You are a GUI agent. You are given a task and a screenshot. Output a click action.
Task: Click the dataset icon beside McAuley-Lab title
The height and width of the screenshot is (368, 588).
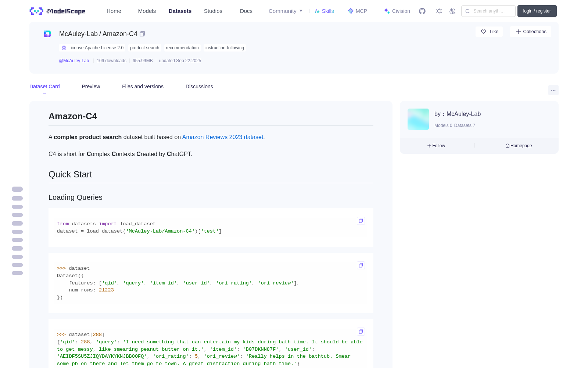pyautogui.click(x=47, y=34)
